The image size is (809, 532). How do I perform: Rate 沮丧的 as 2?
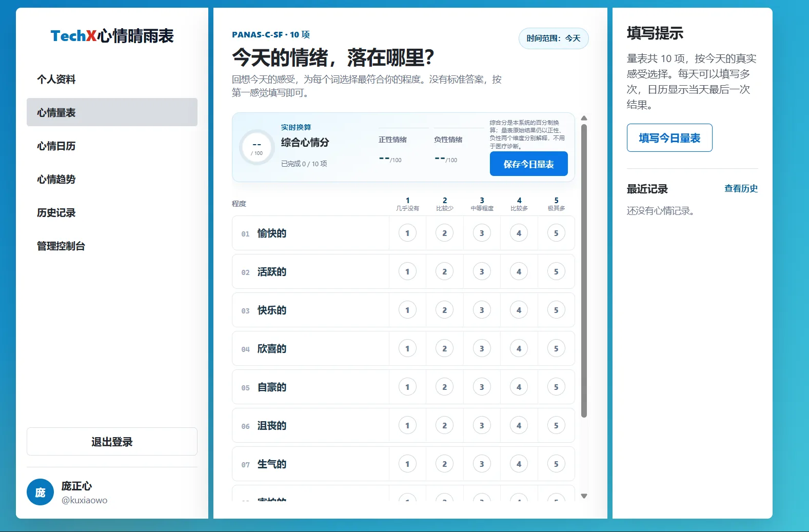click(x=445, y=425)
